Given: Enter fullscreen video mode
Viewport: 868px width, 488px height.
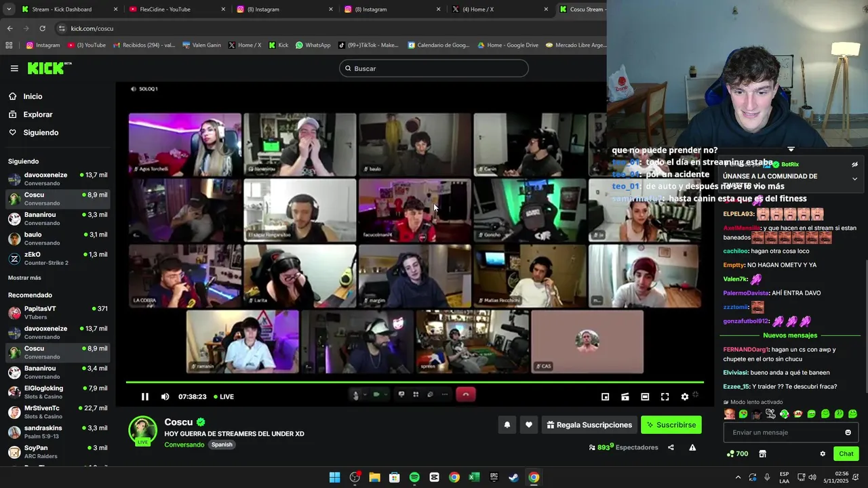Looking at the screenshot, I should point(665,396).
